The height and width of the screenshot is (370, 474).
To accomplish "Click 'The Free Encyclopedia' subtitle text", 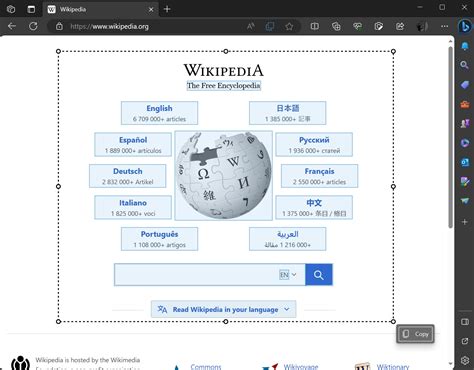I will point(224,86).
